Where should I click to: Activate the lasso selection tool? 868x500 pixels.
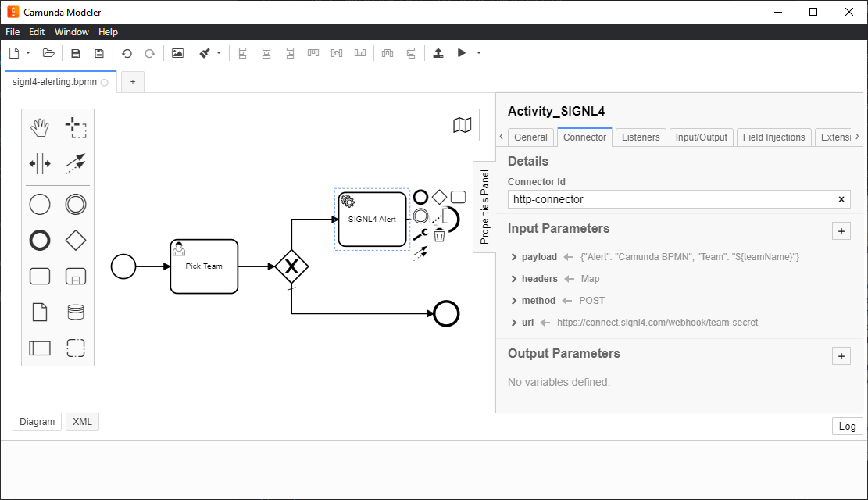click(x=76, y=128)
